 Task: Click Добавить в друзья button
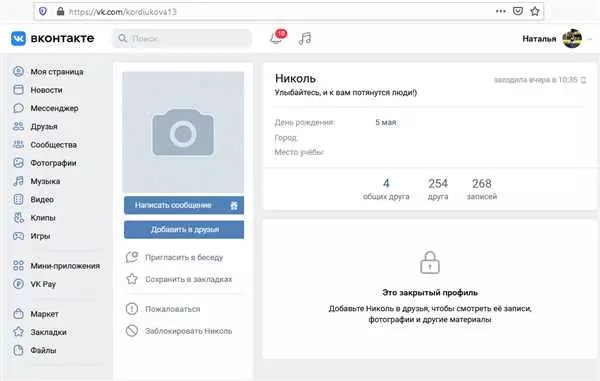coord(184,230)
